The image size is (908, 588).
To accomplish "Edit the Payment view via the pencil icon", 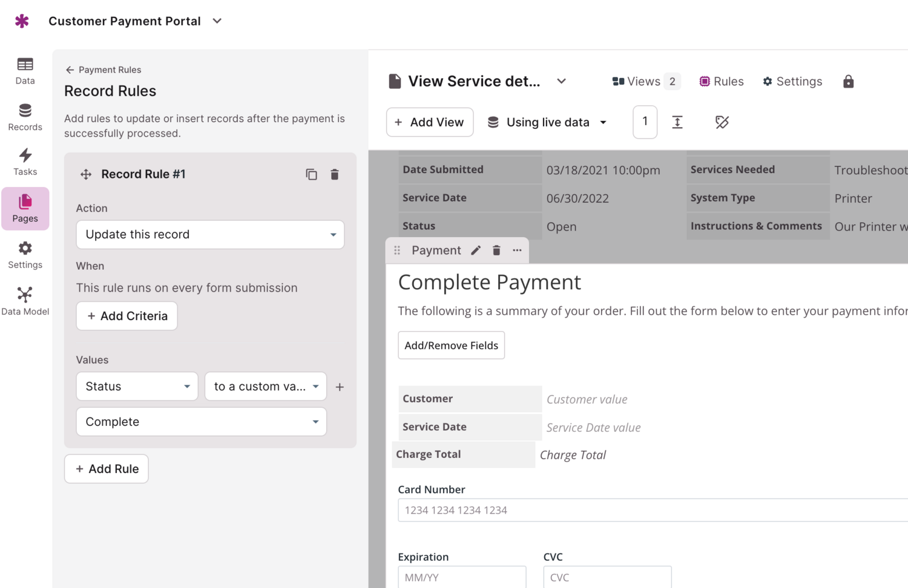I will tap(476, 250).
